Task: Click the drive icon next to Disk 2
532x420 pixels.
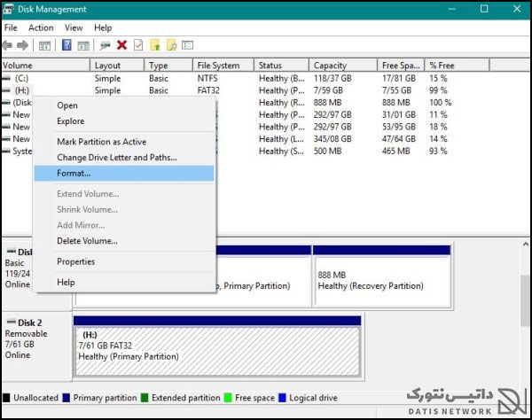Action: point(12,322)
